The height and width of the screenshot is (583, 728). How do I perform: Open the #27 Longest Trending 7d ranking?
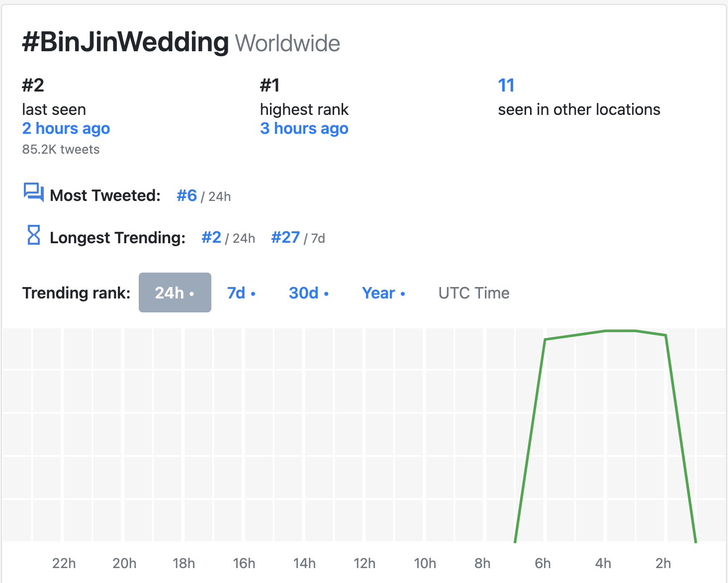pos(285,238)
